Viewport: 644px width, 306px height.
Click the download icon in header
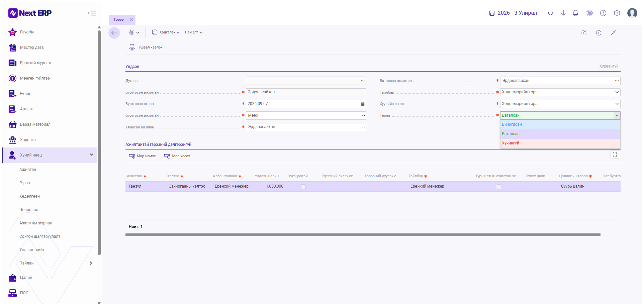[564, 13]
